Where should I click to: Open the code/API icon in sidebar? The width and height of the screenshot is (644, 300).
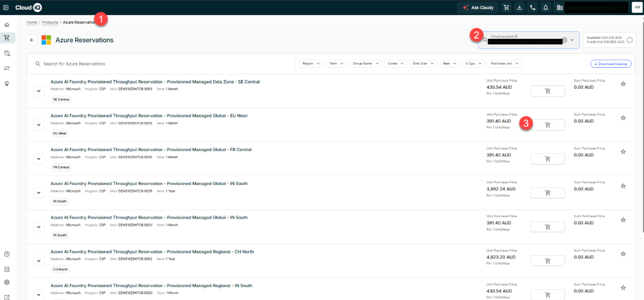6,269
